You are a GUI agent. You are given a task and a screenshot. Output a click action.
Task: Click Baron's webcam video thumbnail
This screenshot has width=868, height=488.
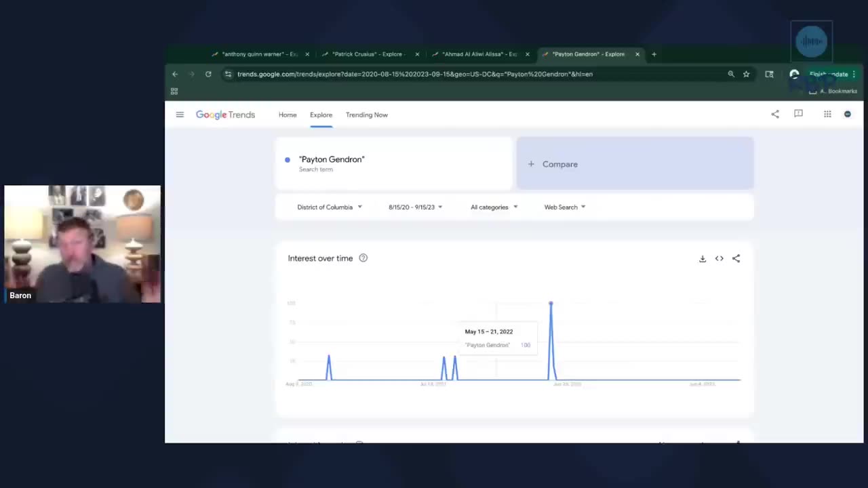pos(82,244)
